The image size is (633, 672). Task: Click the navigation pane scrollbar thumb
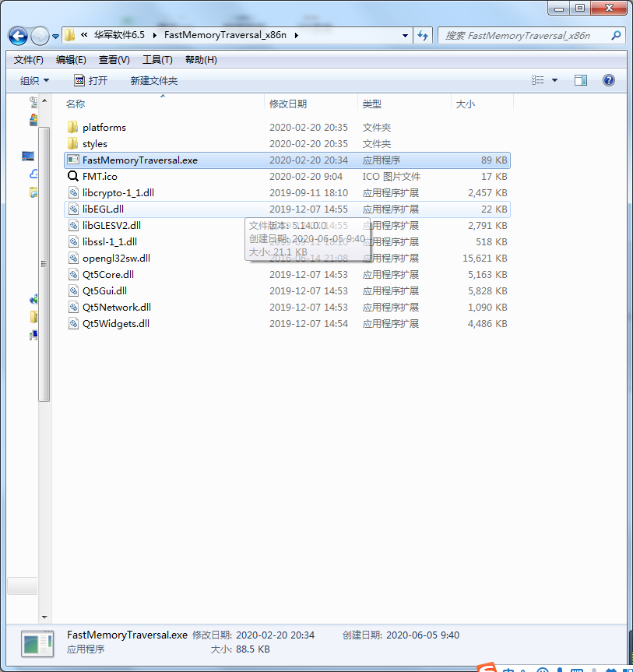point(44,264)
